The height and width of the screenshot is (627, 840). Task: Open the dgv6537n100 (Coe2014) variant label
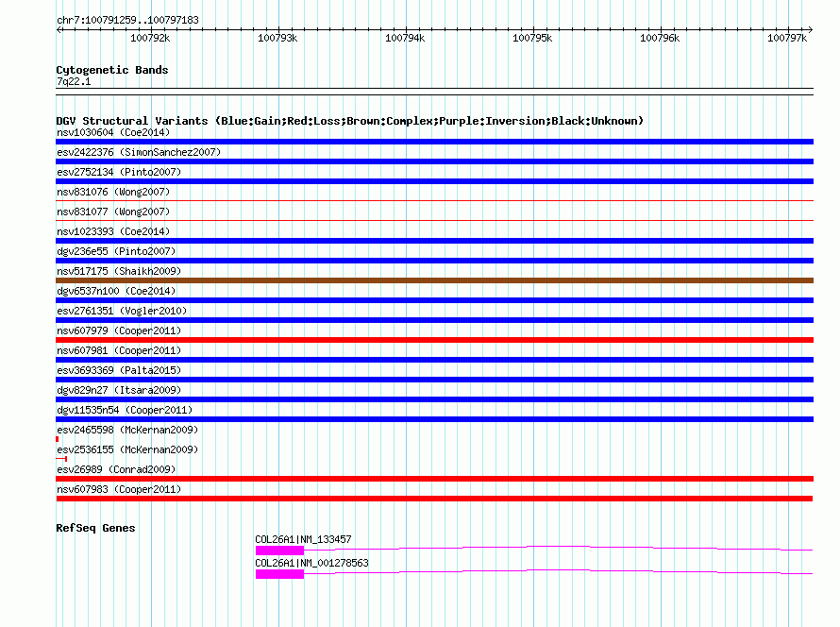point(115,291)
